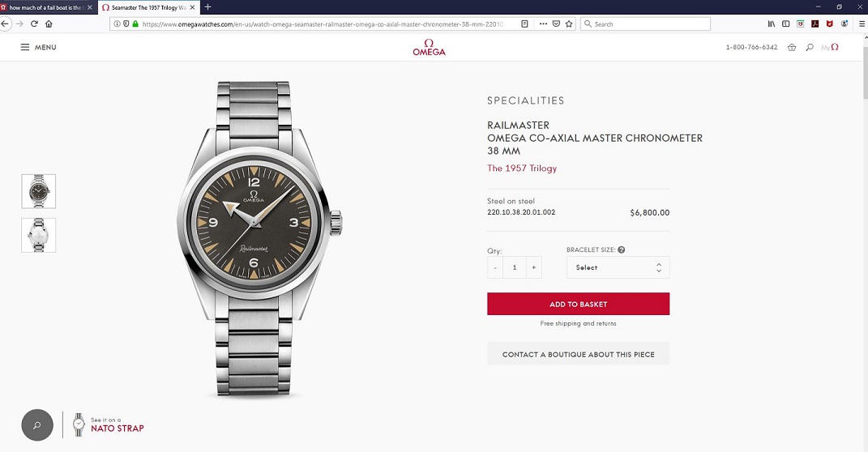Image resolution: width=868 pixels, height=452 pixels.
Task: Toggle the Firefox sidebar icon
Action: coord(785,24)
